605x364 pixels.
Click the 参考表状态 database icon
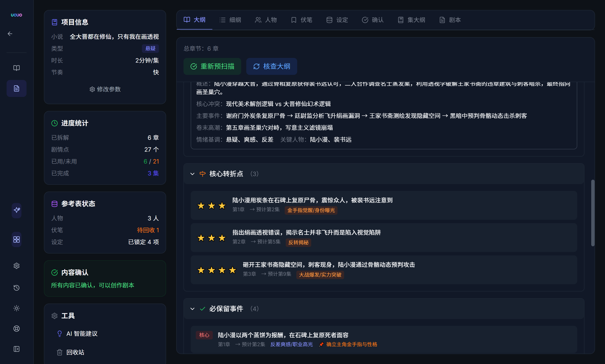point(55,204)
